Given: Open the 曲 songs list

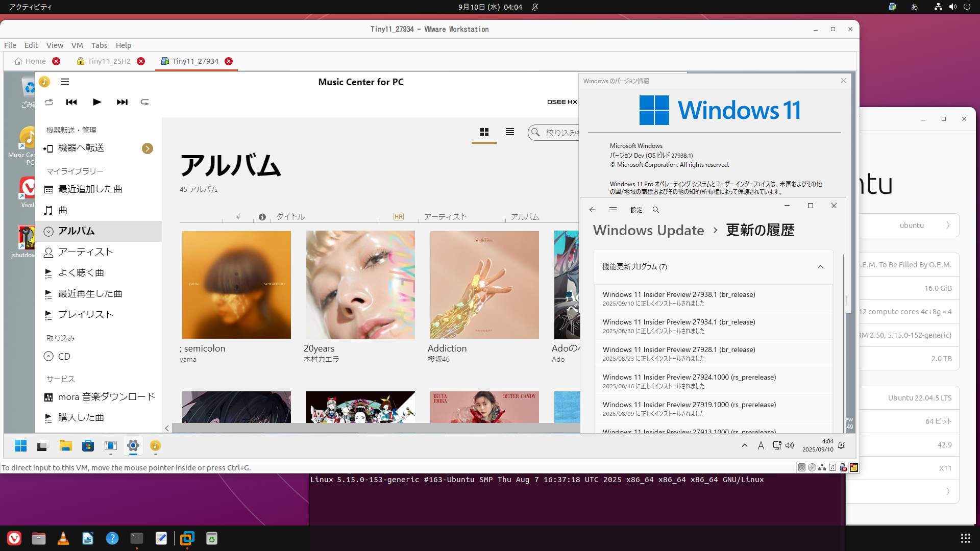Looking at the screenshot, I should pyautogui.click(x=98, y=210).
